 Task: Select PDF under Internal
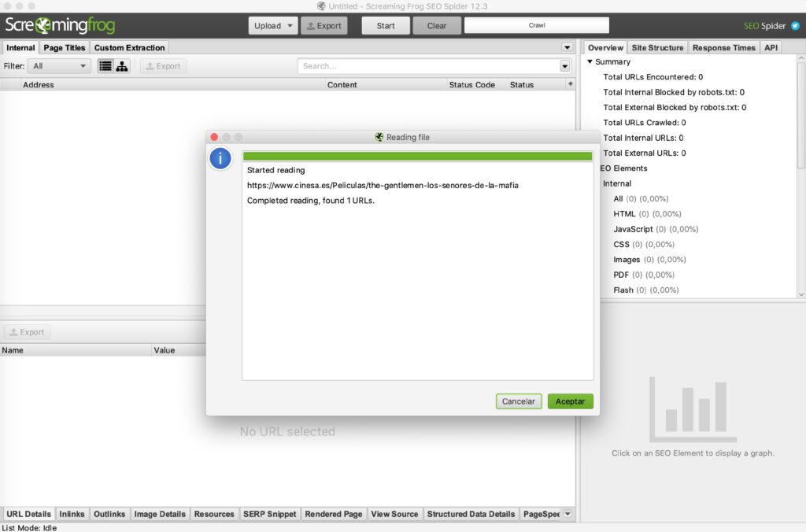644,275
